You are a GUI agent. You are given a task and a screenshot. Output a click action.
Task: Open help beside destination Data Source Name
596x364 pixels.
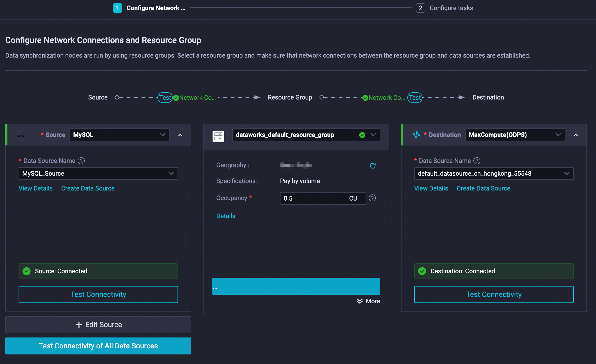tap(477, 161)
